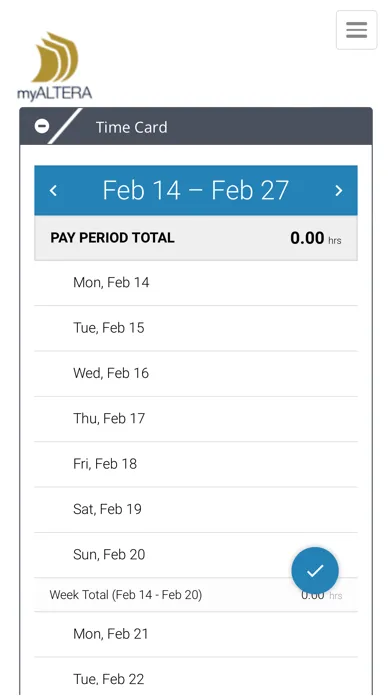Open the Sat, Feb 19 entry
Image resolution: width=392 pixels, height=696 pixels.
pos(196,509)
